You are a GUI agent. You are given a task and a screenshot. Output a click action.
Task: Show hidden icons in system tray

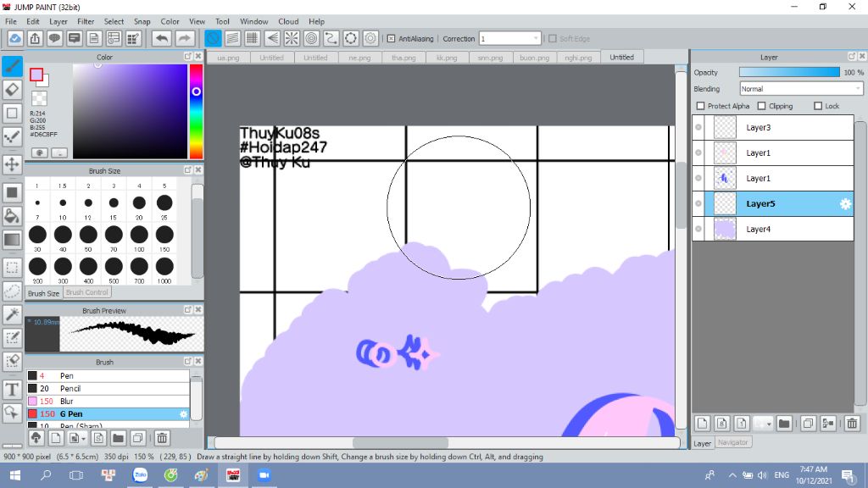click(732, 475)
